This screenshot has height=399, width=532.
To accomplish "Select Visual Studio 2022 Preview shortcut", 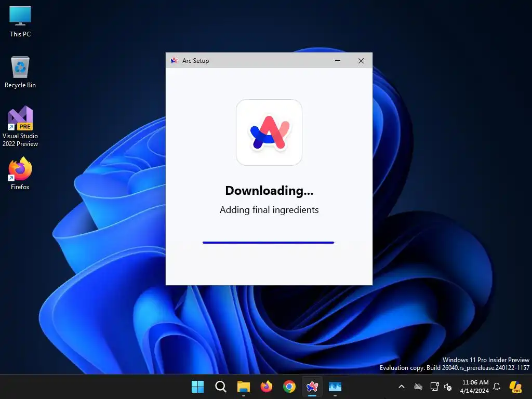I will tap(20, 126).
